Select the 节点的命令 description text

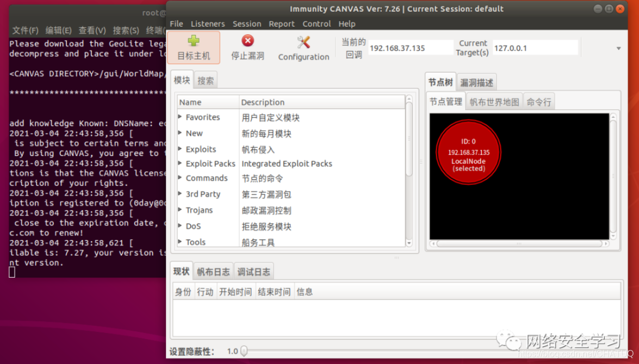[x=262, y=178]
